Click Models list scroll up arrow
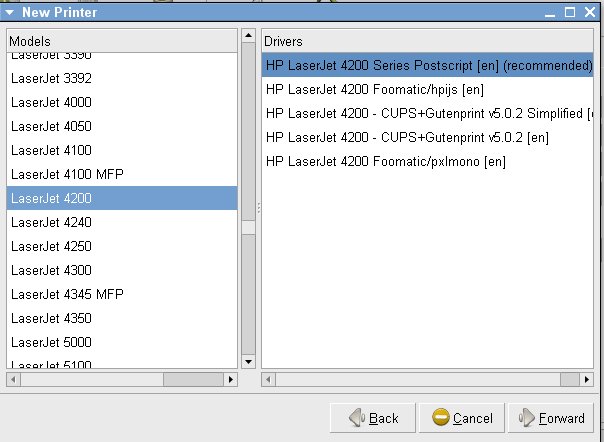 (248, 35)
